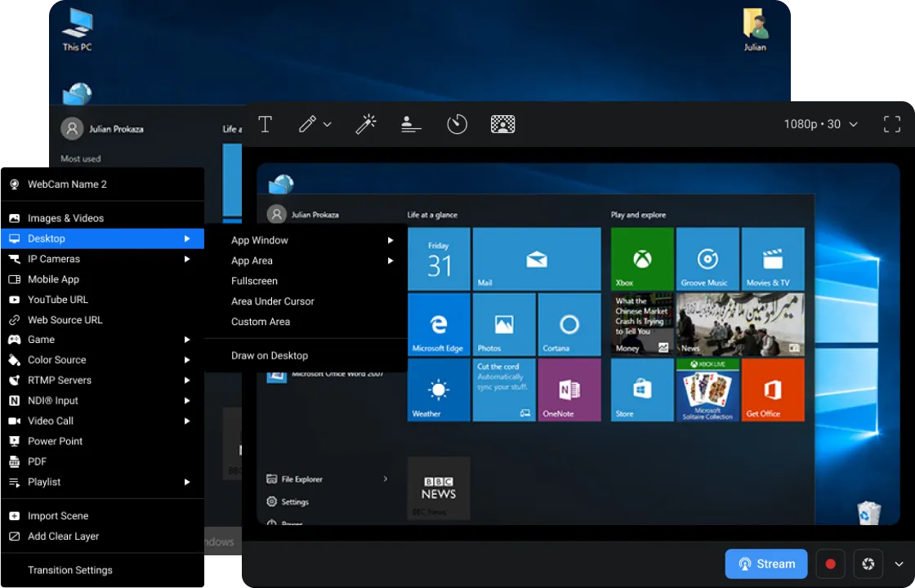Start recording with the red button

click(x=831, y=563)
